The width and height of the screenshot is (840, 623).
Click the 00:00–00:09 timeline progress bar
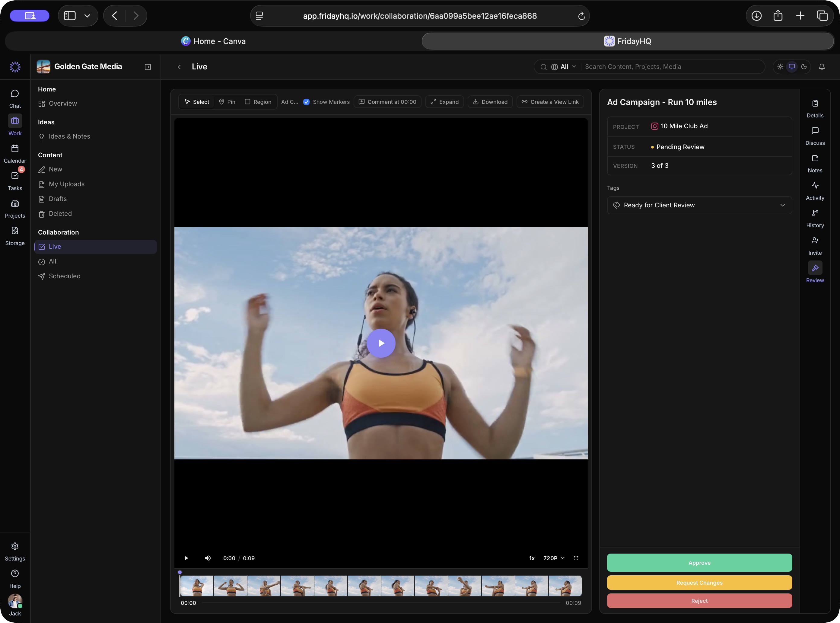point(381,603)
